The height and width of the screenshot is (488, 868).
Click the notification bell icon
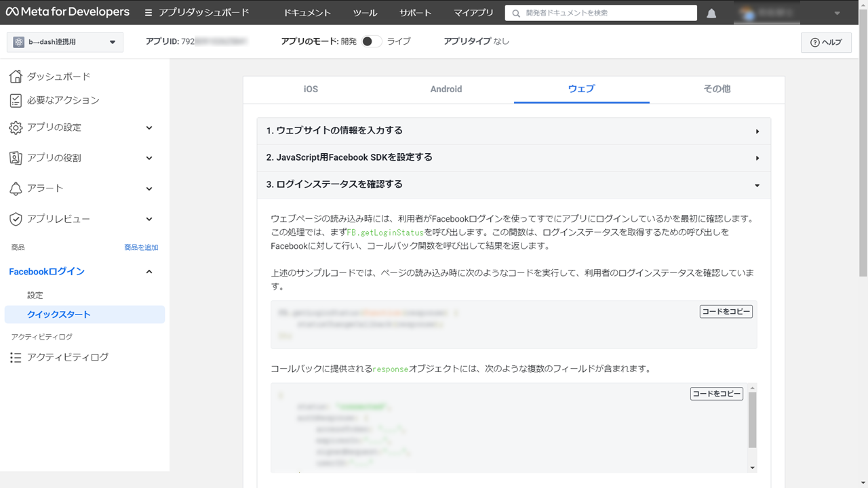pos(711,13)
